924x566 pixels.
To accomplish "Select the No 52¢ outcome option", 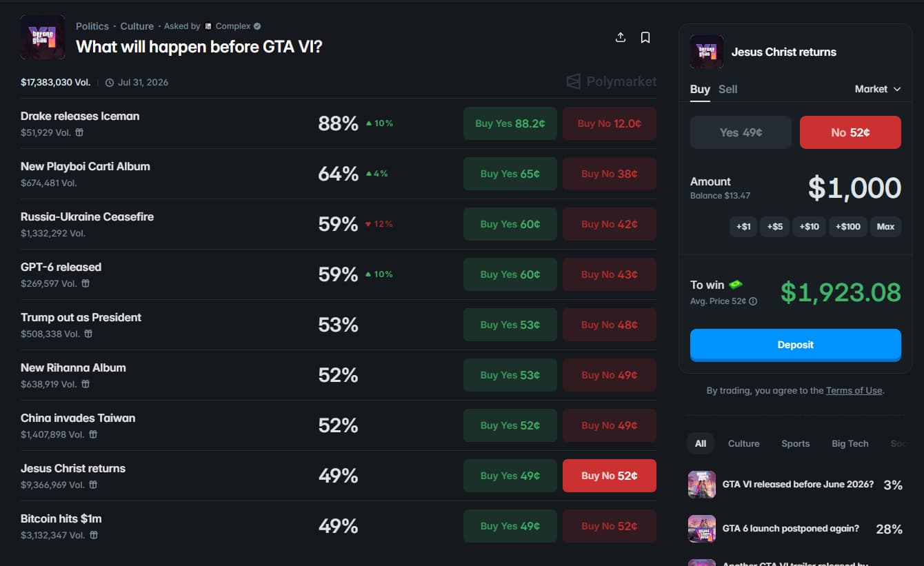I will (x=850, y=132).
